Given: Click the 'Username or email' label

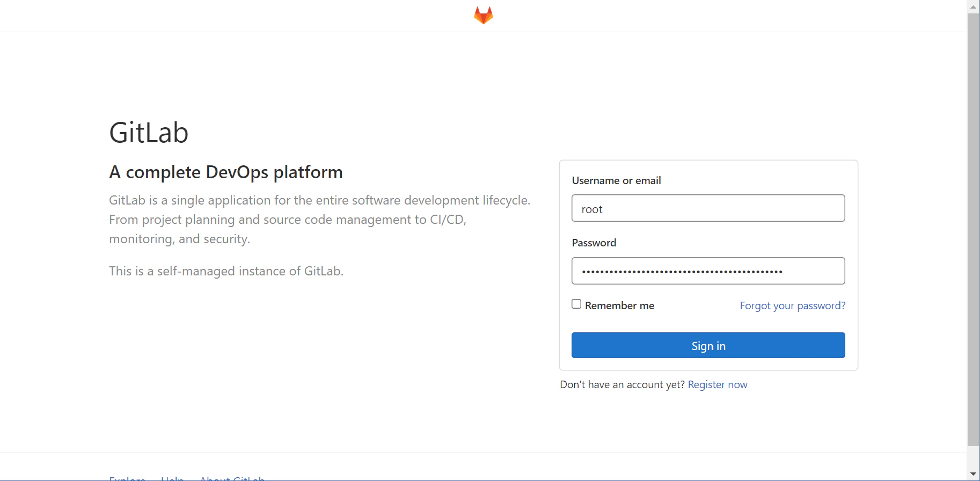Looking at the screenshot, I should tap(616, 180).
